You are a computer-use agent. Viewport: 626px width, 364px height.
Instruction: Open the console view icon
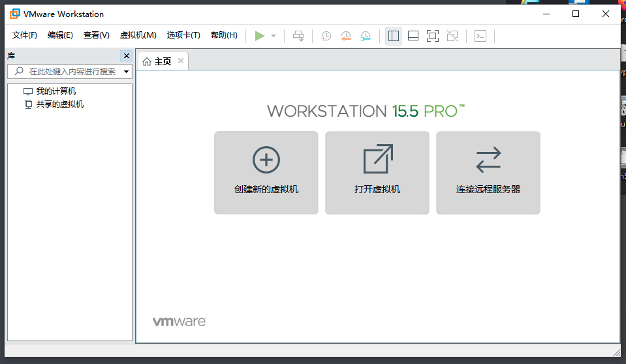(x=480, y=36)
